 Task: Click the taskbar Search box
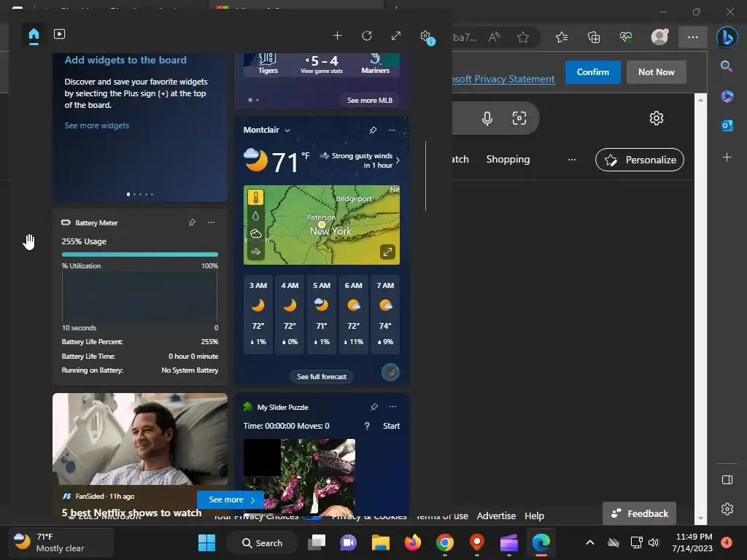tap(262, 542)
